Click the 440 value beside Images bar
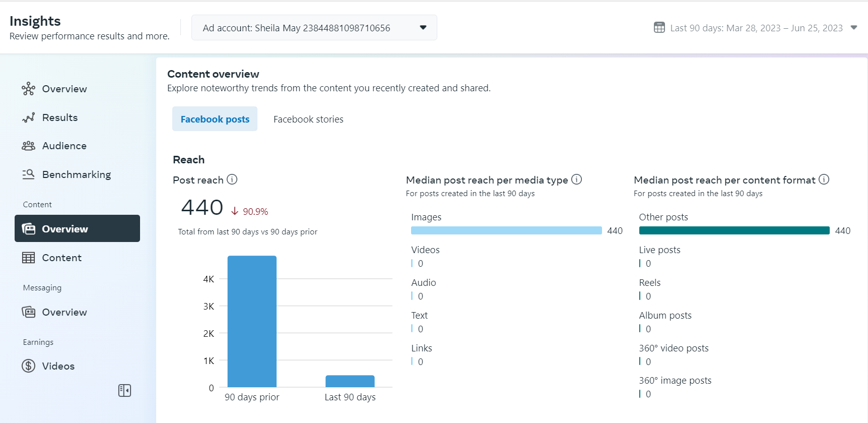 [615, 231]
